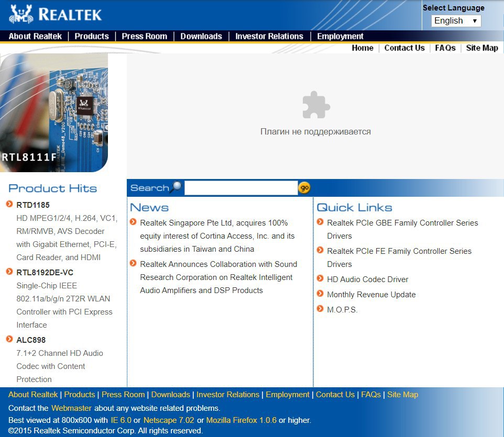Click the Webmaster contact link
Viewport: 504px width, 437px height.
pyautogui.click(x=71, y=408)
